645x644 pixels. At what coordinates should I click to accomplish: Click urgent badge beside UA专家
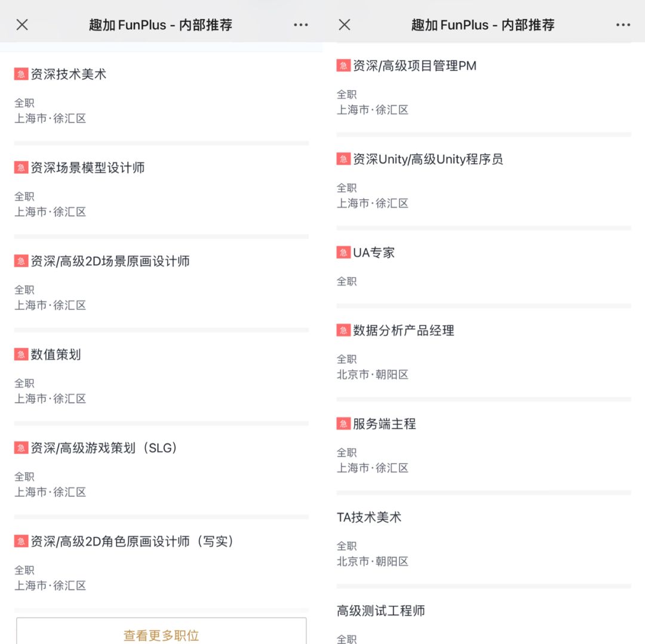(343, 252)
